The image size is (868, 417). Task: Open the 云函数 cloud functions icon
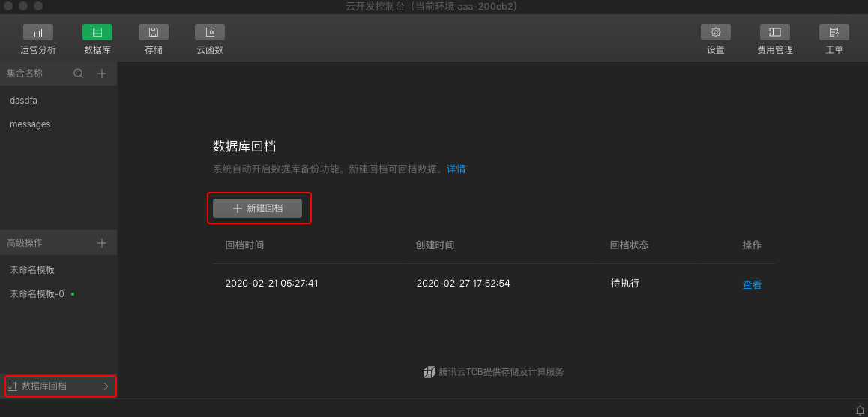point(210,33)
